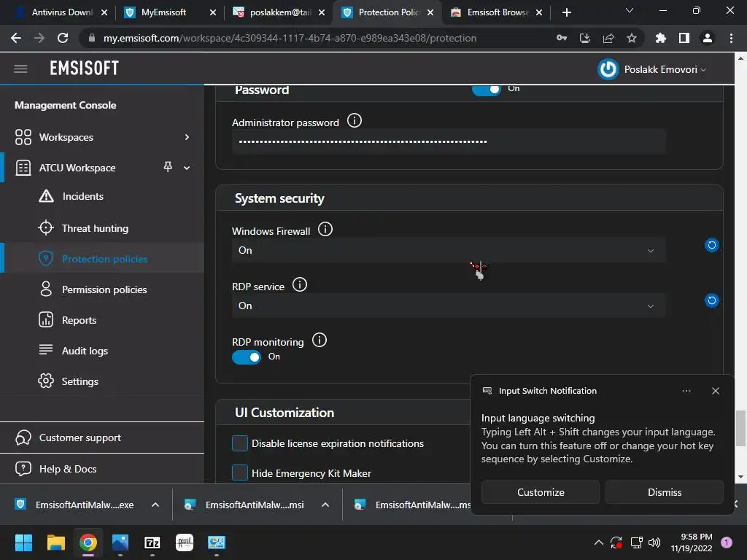Click the share page icon in address bar
Viewport: 747px width, 560px height.
tap(608, 38)
